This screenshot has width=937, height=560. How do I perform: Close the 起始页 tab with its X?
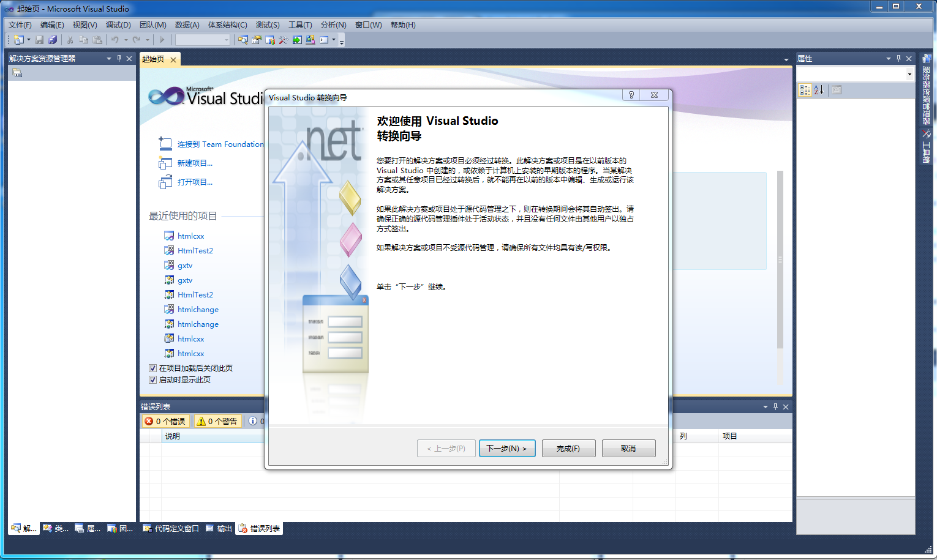(x=173, y=59)
